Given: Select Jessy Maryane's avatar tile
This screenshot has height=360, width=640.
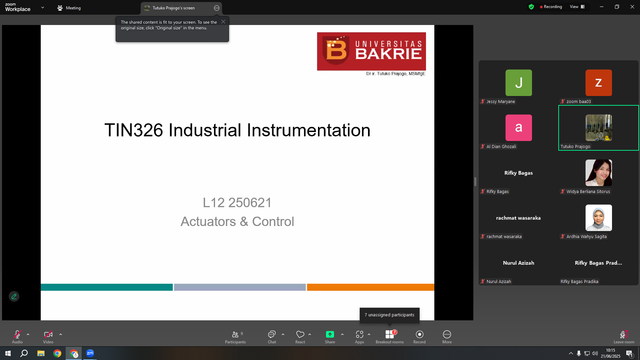Looking at the screenshot, I should click(518, 83).
